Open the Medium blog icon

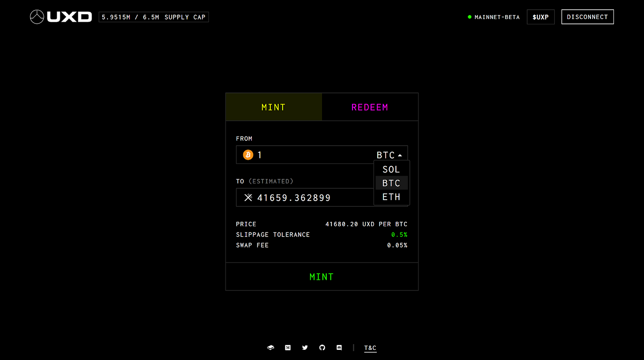point(287,348)
